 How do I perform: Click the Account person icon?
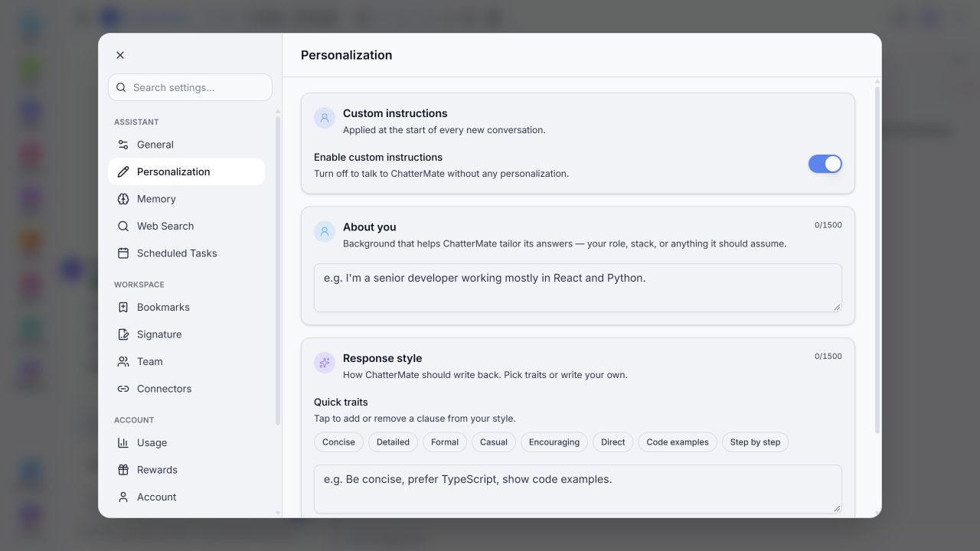(x=123, y=497)
